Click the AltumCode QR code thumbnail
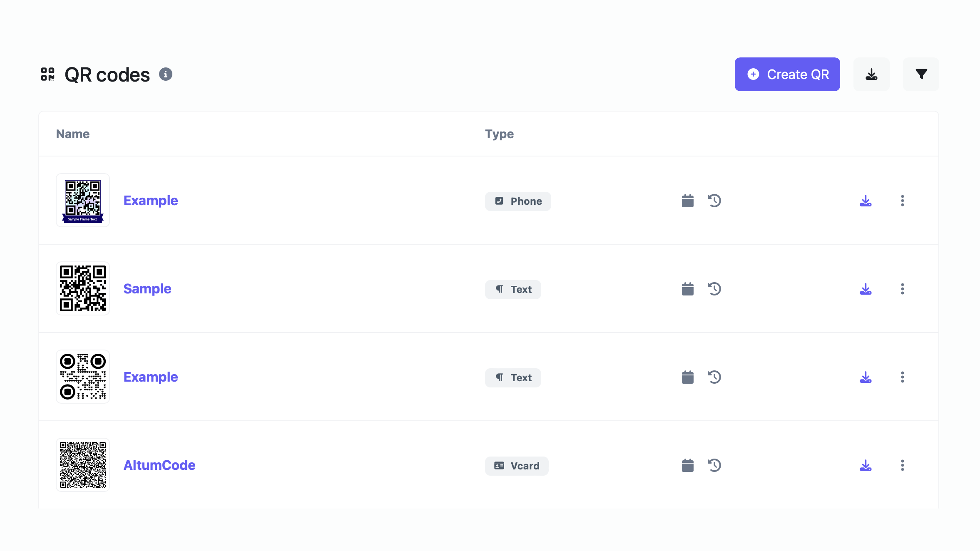This screenshot has width=980, height=551. coord(83,465)
